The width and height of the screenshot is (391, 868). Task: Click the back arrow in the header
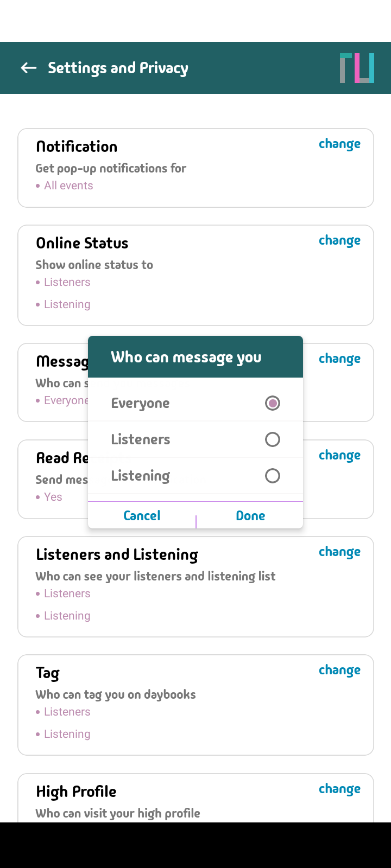[x=28, y=67]
